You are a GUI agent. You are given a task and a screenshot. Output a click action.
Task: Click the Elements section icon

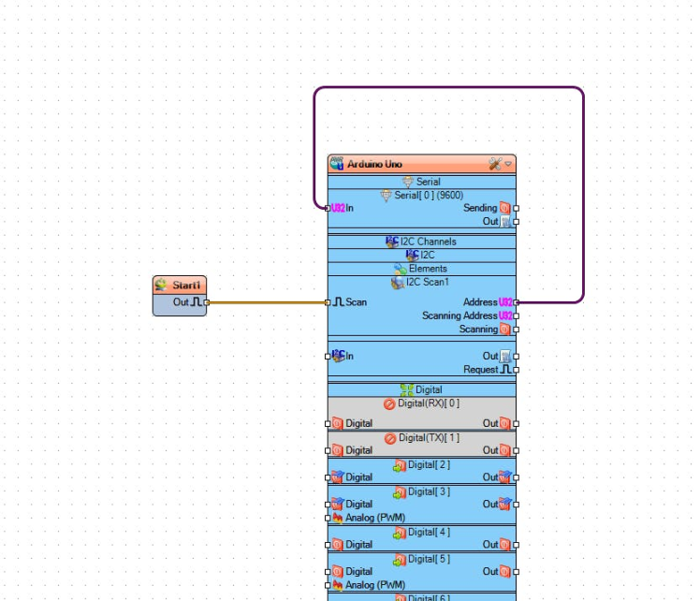[400, 269]
